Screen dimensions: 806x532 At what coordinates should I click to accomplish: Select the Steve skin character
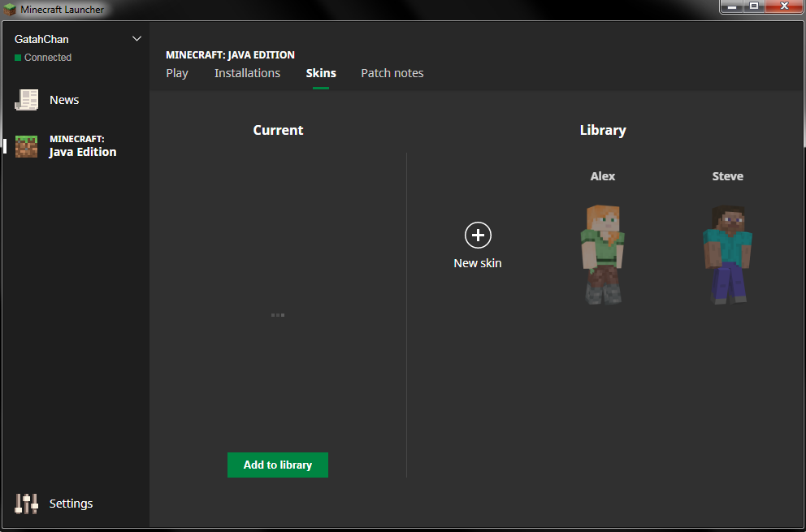coord(727,254)
